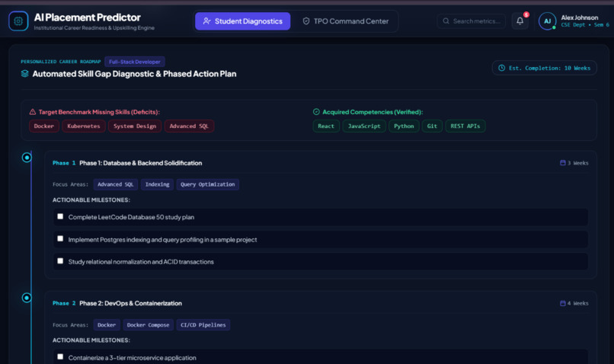Click the Alex Johnson user name
The height and width of the screenshot is (364, 614).
[580, 18]
